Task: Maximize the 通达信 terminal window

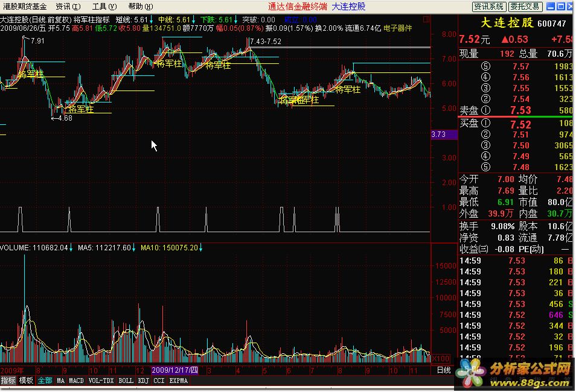Action: (x=561, y=6)
